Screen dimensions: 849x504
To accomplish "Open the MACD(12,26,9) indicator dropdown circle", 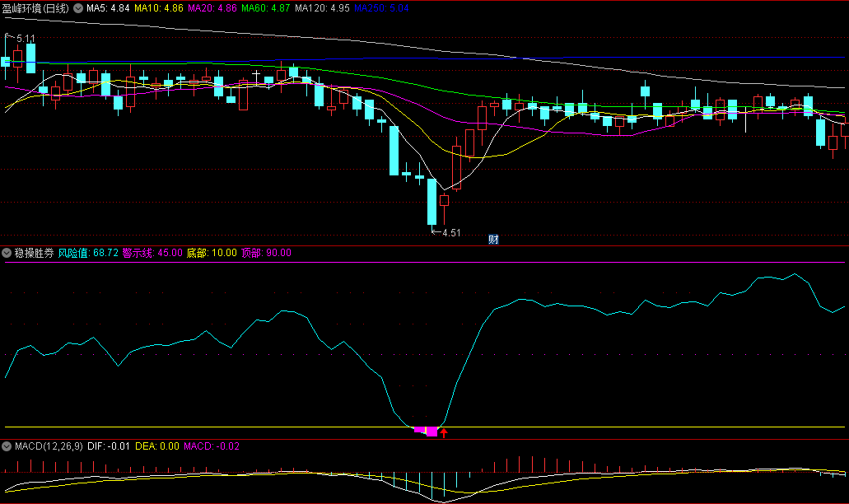I will coord(7,446).
